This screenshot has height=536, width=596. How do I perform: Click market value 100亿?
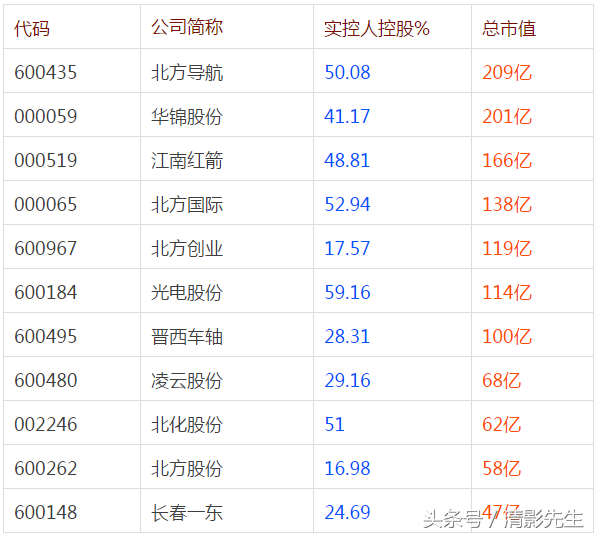pos(507,336)
